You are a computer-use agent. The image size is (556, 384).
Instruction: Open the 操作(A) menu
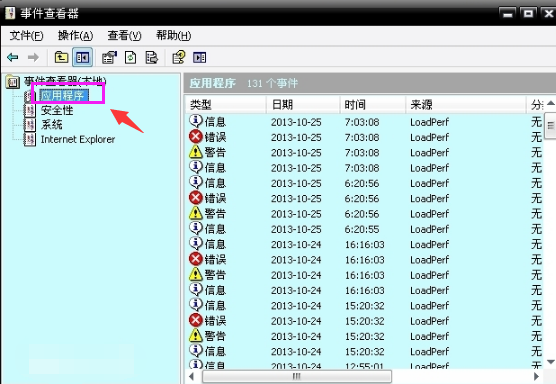click(75, 35)
